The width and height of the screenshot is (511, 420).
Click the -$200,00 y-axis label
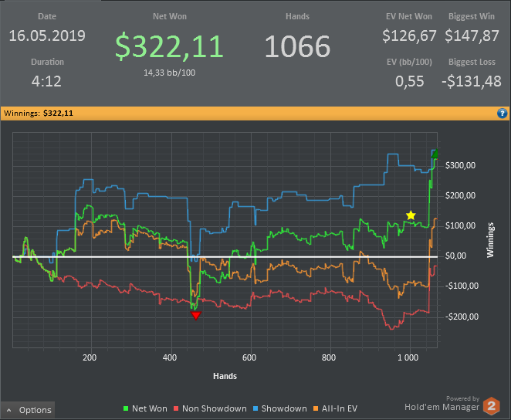(462, 317)
